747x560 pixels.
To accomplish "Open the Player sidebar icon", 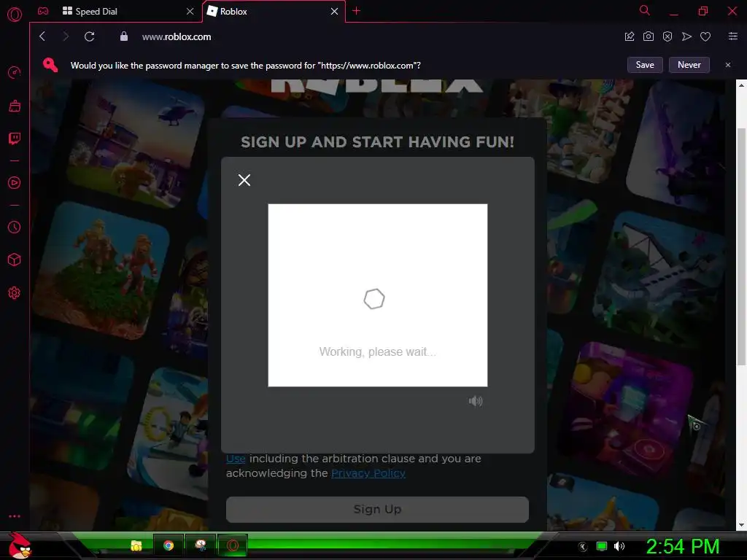I will tap(15, 182).
